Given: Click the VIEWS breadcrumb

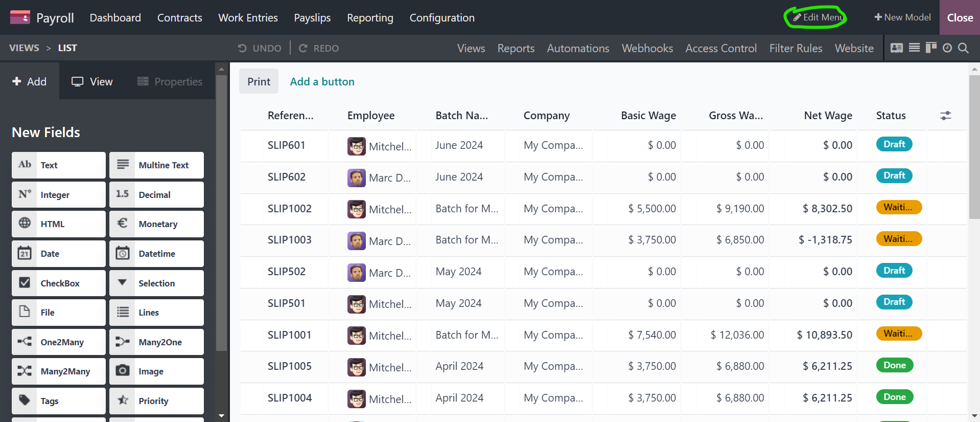Looking at the screenshot, I should click(24, 48).
